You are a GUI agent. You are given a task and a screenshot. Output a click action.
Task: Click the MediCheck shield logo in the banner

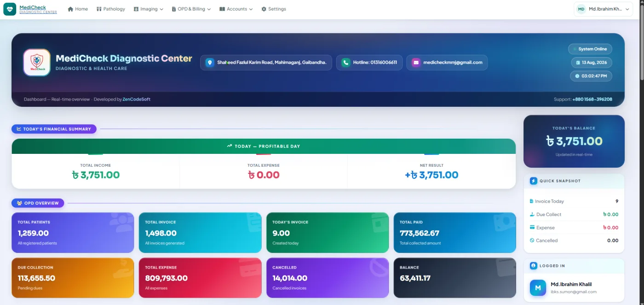click(x=37, y=63)
